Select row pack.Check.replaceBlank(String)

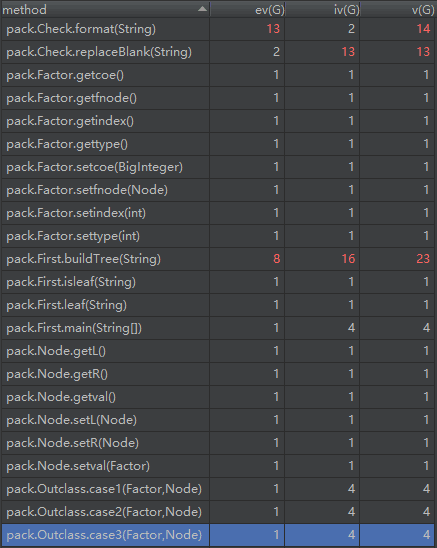(218, 52)
